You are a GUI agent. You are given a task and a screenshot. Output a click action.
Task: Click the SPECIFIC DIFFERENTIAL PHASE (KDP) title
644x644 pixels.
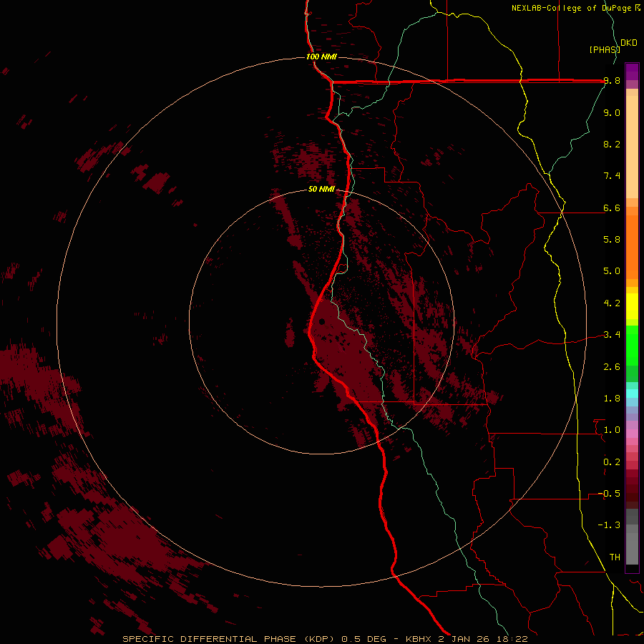229,639
